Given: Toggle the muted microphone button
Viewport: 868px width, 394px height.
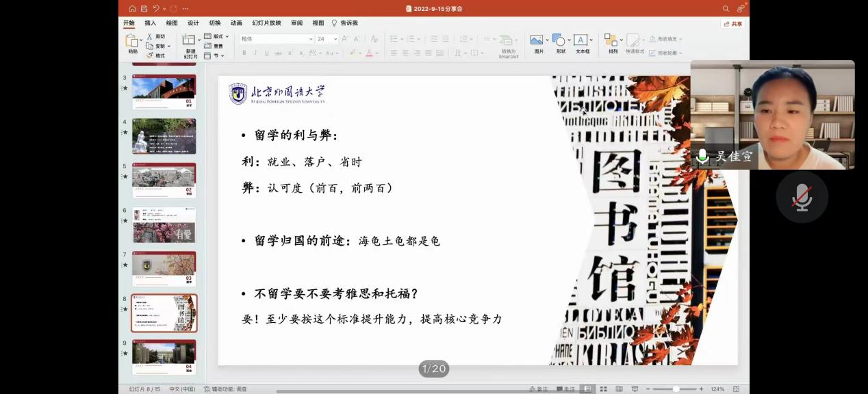Looking at the screenshot, I should pos(802,197).
